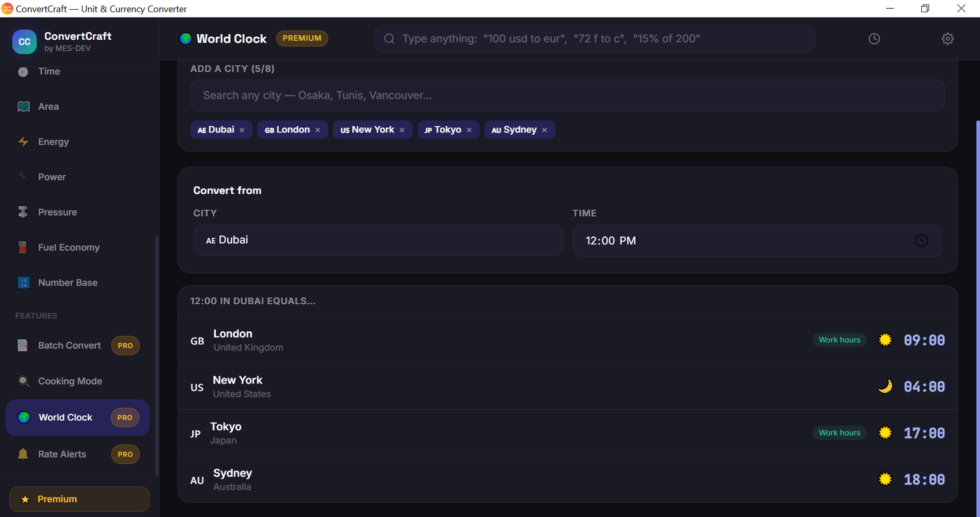This screenshot has width=980, height=517.
Task: Click the Work hours badge in London row
Action: (839, 340)
